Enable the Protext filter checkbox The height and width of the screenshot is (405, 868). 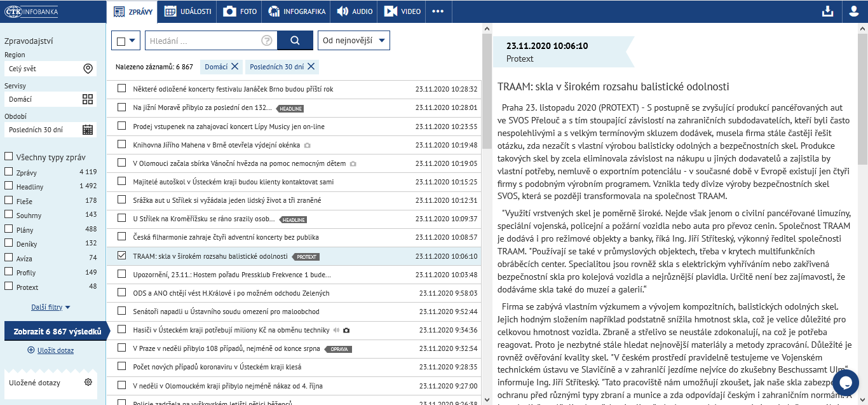[x=9, y=286]
